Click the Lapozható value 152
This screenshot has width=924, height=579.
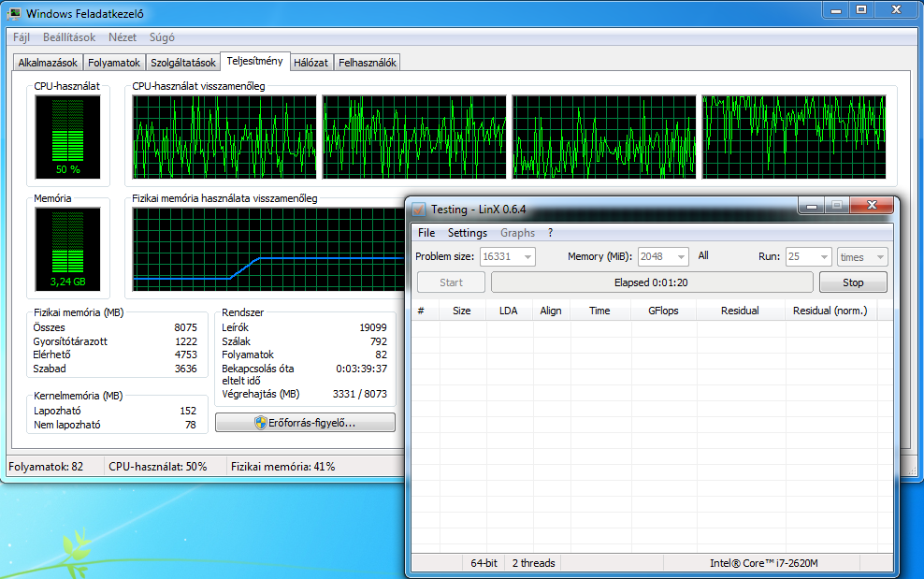point(188,411)
